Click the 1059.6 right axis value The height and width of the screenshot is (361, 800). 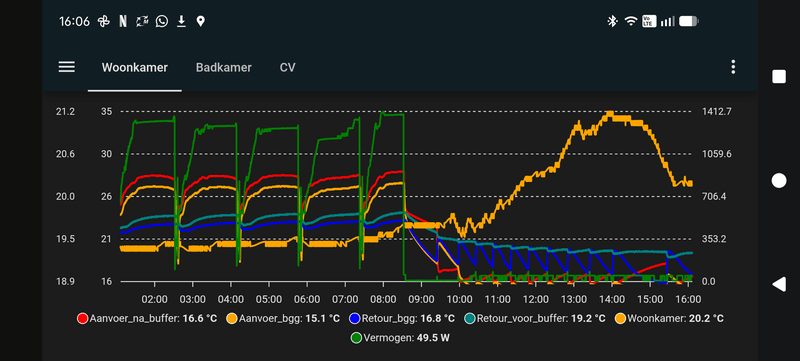(x=716, y=154)
